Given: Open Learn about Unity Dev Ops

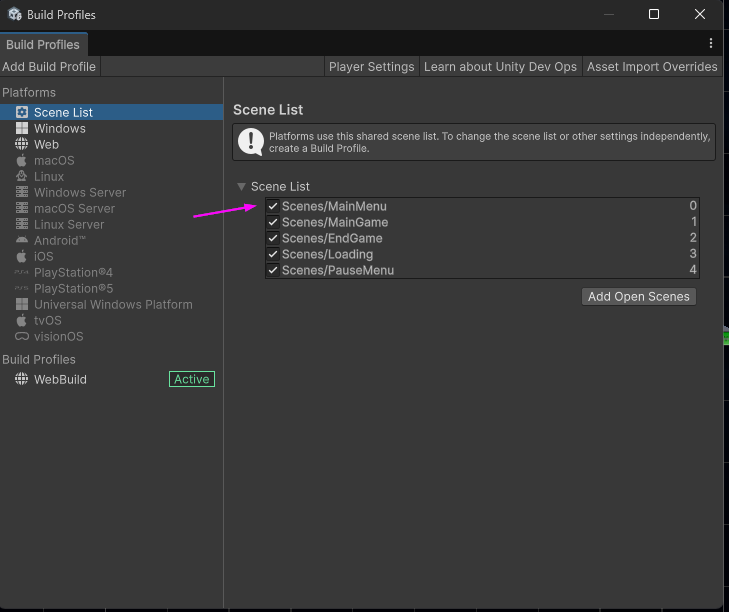Looking at the screenshot, I should point(500,67).
